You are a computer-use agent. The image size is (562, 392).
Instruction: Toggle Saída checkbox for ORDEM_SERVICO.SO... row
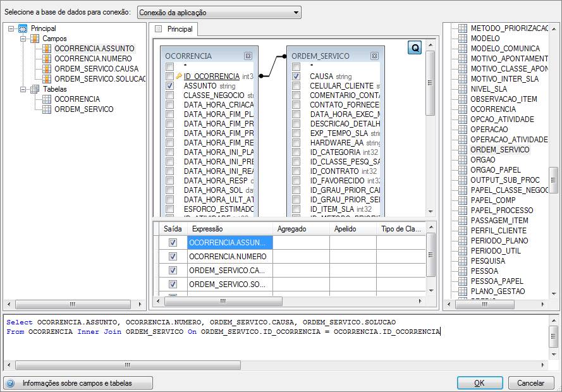pos(173,284)
